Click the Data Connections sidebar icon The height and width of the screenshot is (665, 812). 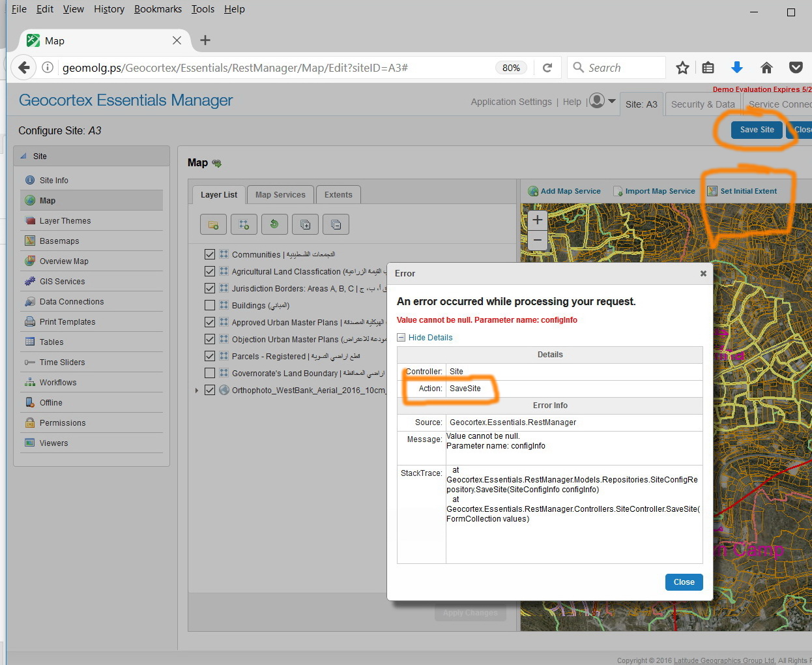point(30,301)
